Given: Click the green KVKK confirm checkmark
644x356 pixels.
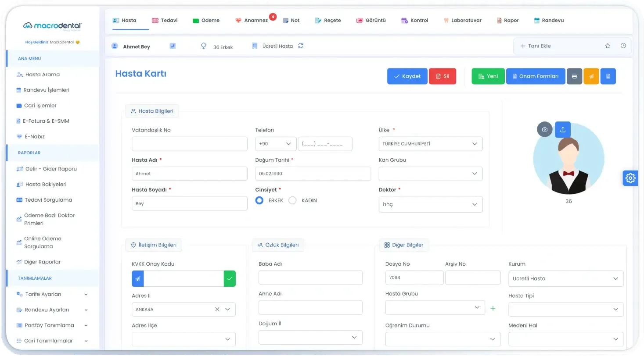Looking at the screenshot, I should click(230, 279).
